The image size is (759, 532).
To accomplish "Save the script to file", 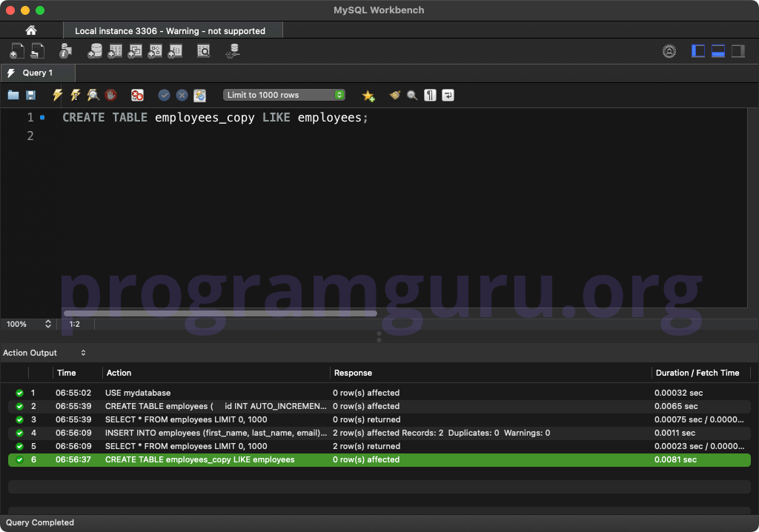I will (x=30, y=95).
